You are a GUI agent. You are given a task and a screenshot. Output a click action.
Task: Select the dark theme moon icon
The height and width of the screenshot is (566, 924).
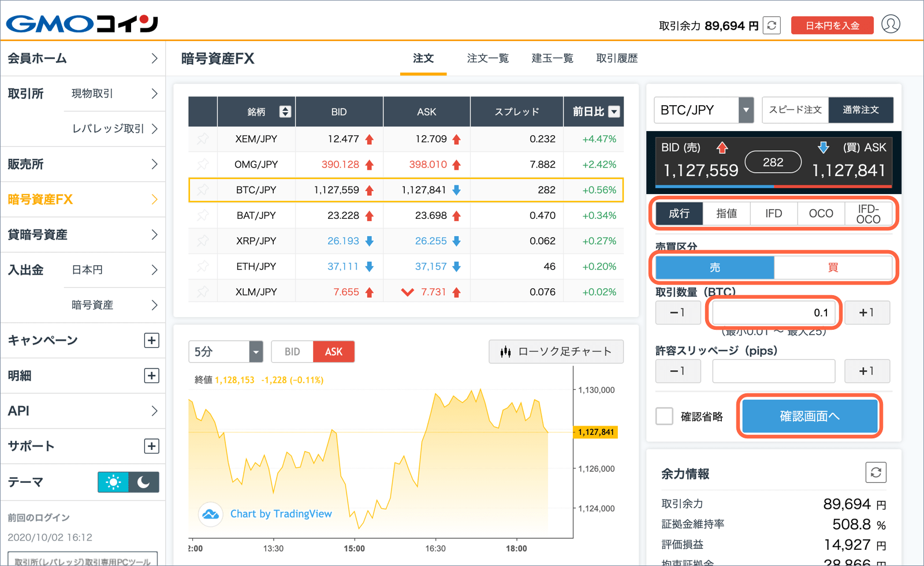tap(144, 482)
